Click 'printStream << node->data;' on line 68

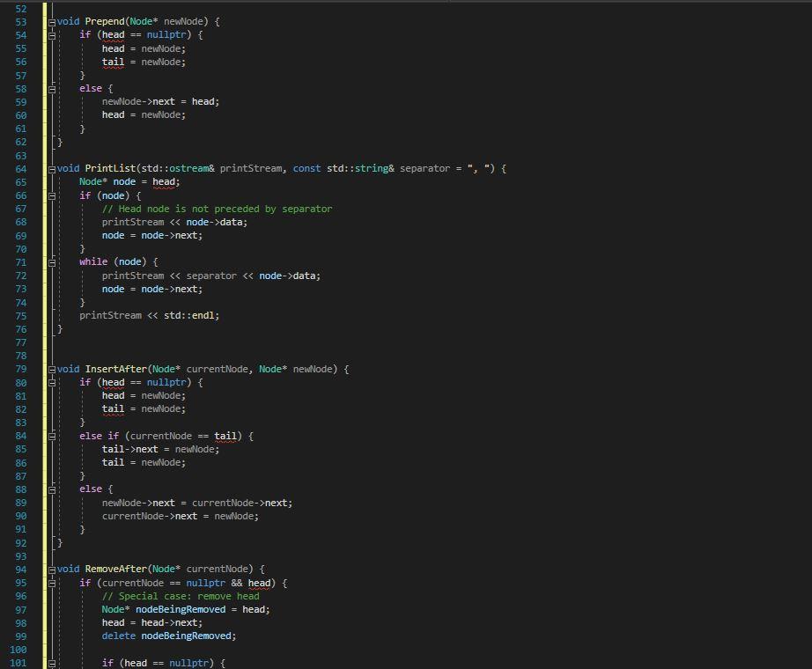tap(175, 222)
